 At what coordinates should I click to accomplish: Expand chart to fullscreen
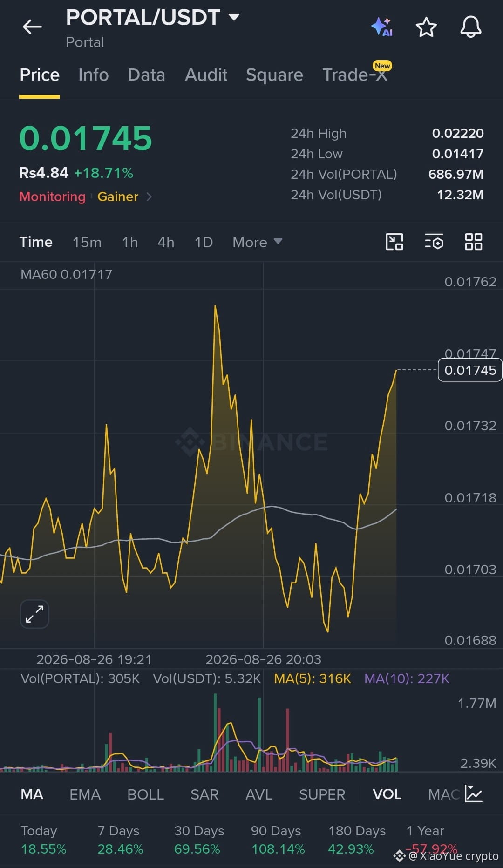click(34, 614)
